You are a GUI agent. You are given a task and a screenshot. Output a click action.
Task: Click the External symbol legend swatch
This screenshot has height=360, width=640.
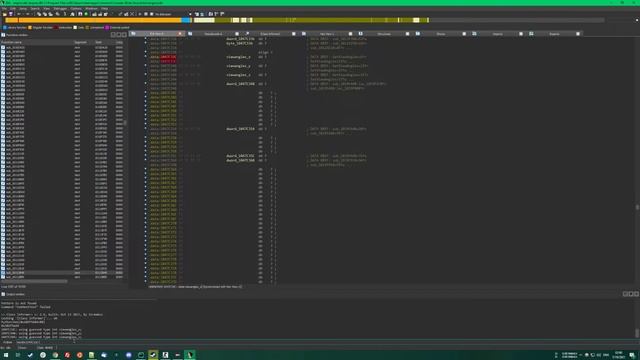coord(107,27)
